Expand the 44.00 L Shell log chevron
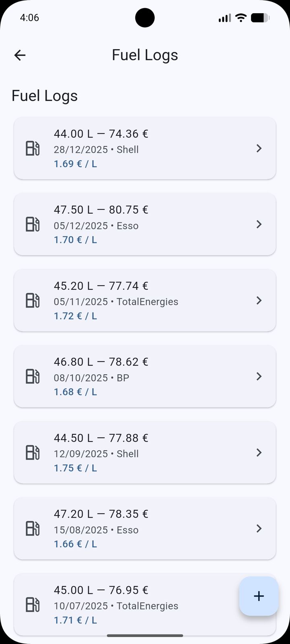The image size is (290, 644). [259, 148]
